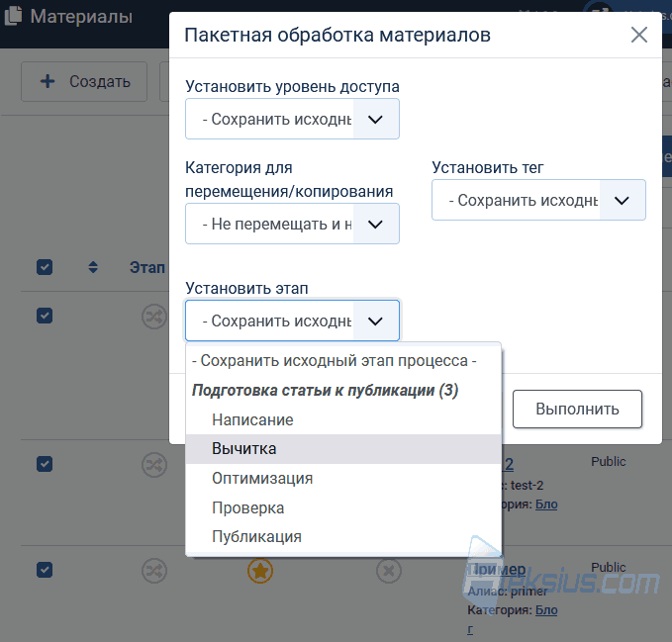Click workflow transition icon in test-2 row
Image resolution: width=672 pixels, height=642 pixels.
pos(154,465)
